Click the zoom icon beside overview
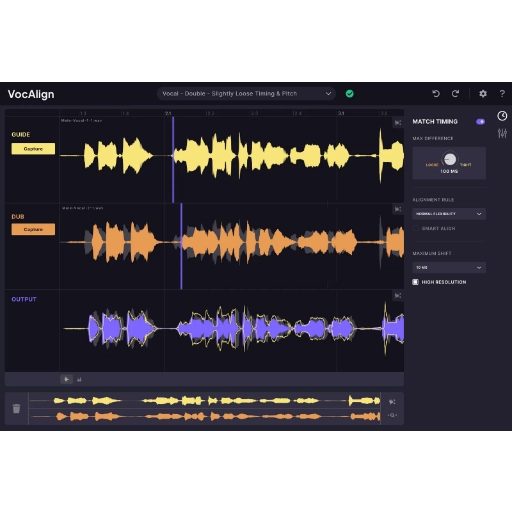512x512 pixels. tap(392, 415)
